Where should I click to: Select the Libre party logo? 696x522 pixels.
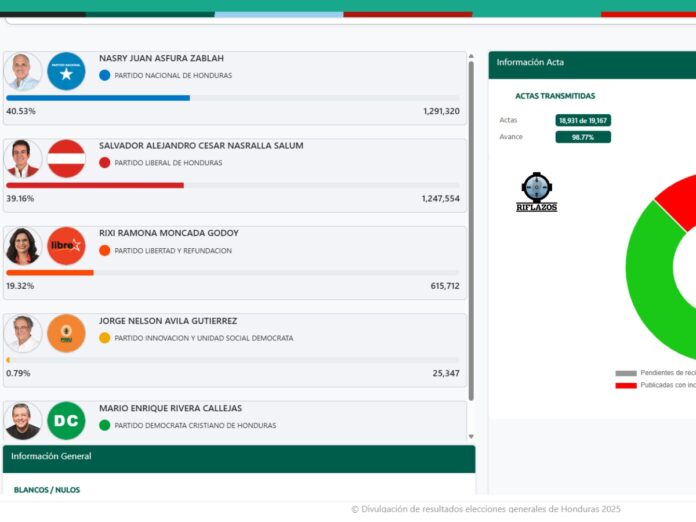point(66,246)
